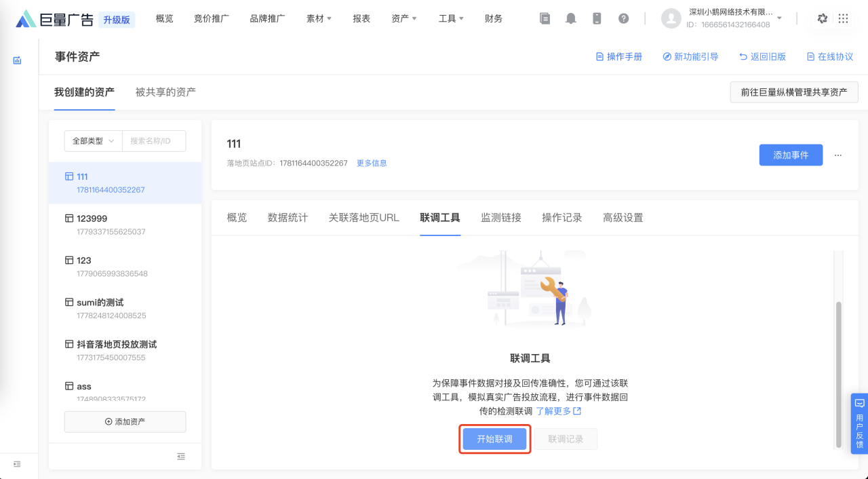
Task: Select asset 111 in the list
Action: tap(125, 183)
